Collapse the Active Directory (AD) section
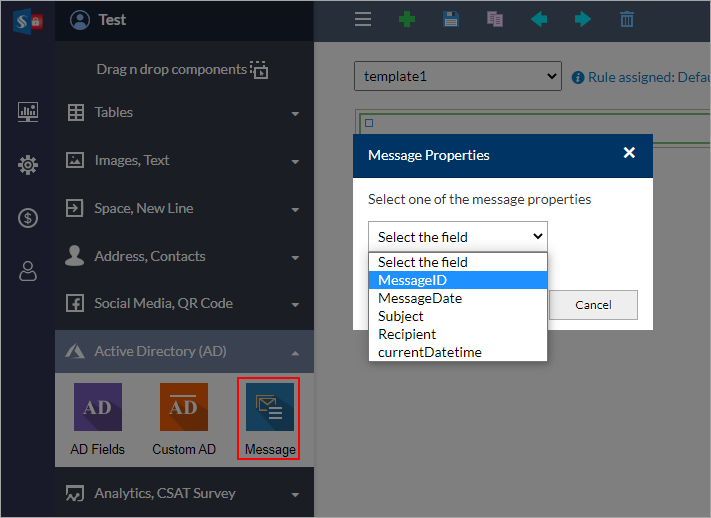This screenshot has width=711, height=518. [184, 352]
